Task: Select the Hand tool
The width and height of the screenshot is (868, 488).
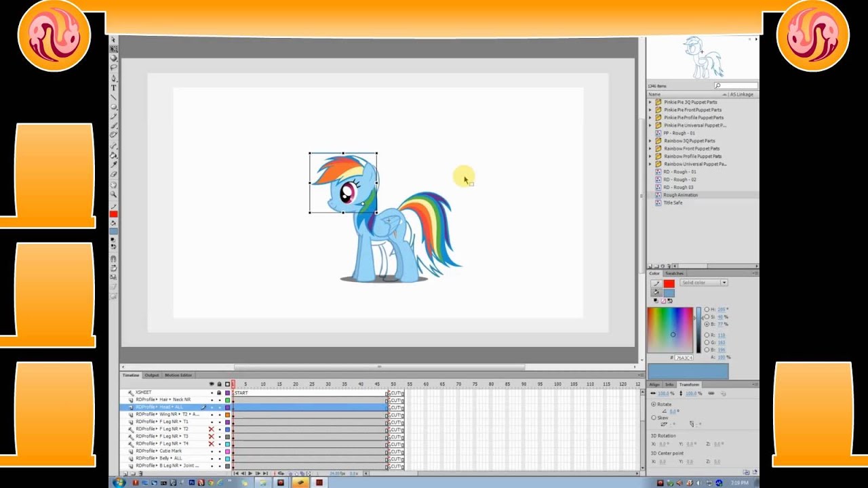Action: [x=114, y=184]
